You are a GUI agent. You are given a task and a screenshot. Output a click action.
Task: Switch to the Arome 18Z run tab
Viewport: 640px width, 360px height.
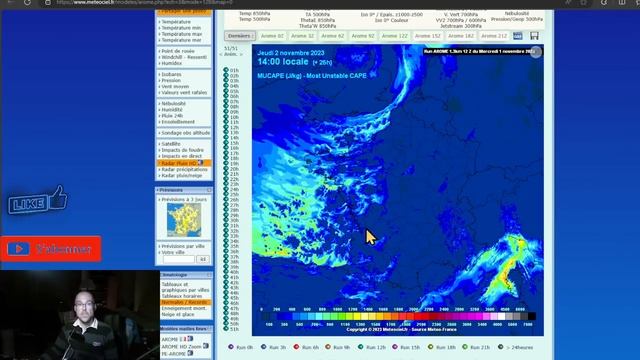(x=461, y=36)
